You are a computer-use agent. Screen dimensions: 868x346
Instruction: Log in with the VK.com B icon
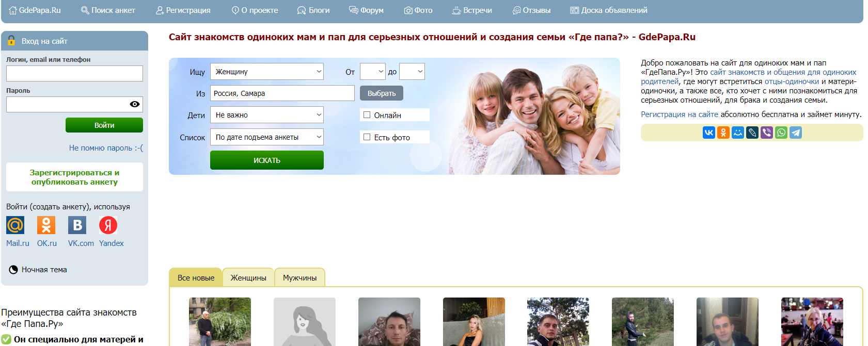pos(77,225)
